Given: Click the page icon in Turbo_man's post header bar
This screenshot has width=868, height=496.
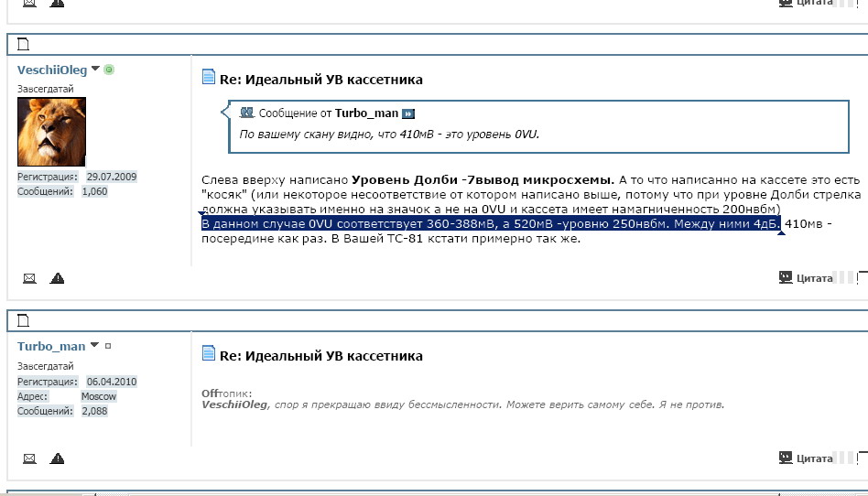Looking at the screenshot, I should tap(24, 319).
